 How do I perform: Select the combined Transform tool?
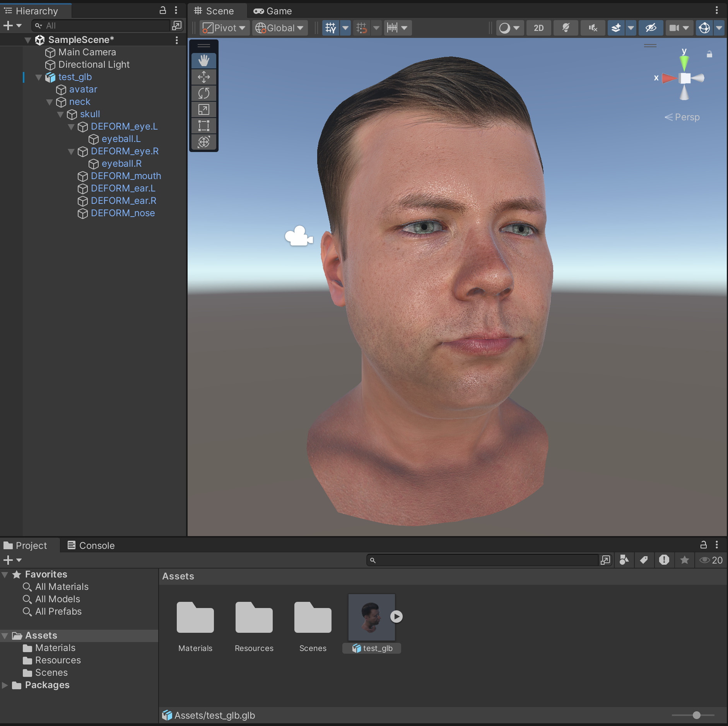(204, 142)
